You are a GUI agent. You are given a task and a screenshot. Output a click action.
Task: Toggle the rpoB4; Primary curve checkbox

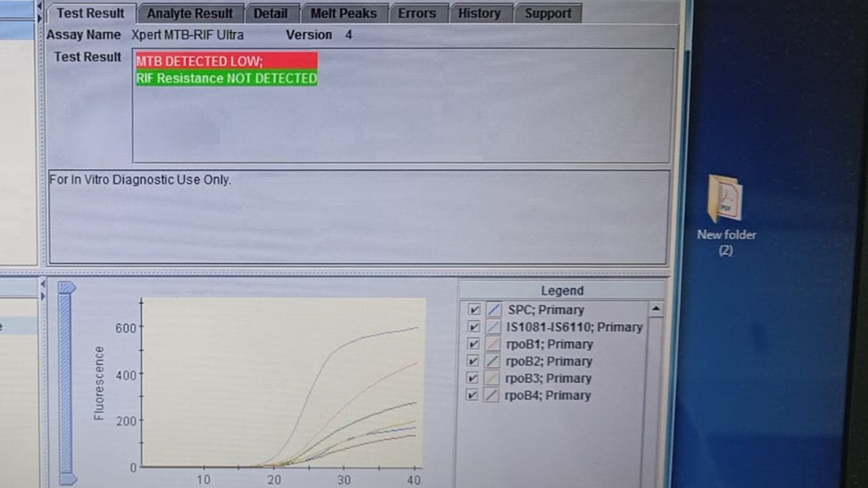pyautogui.click(x=473, y=394)
